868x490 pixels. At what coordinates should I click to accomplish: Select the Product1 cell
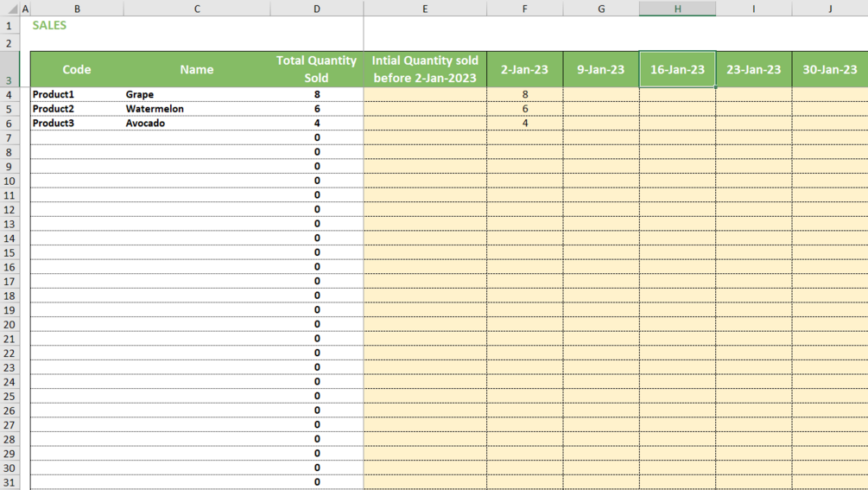[x=77, y=95]
